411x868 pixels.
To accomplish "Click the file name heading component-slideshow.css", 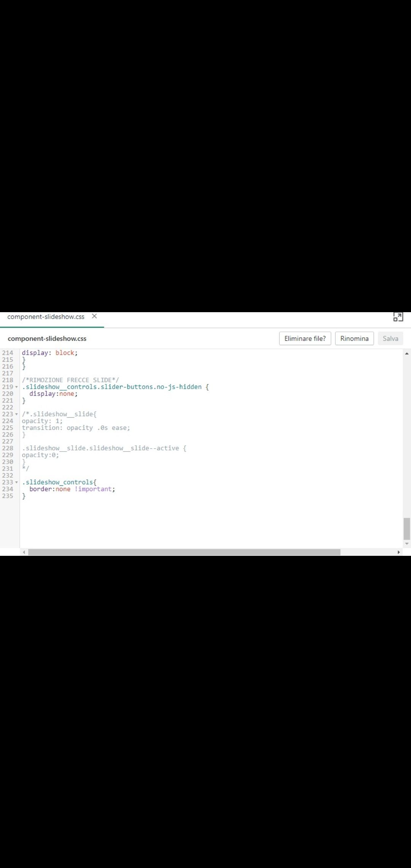I will [47, 338].
